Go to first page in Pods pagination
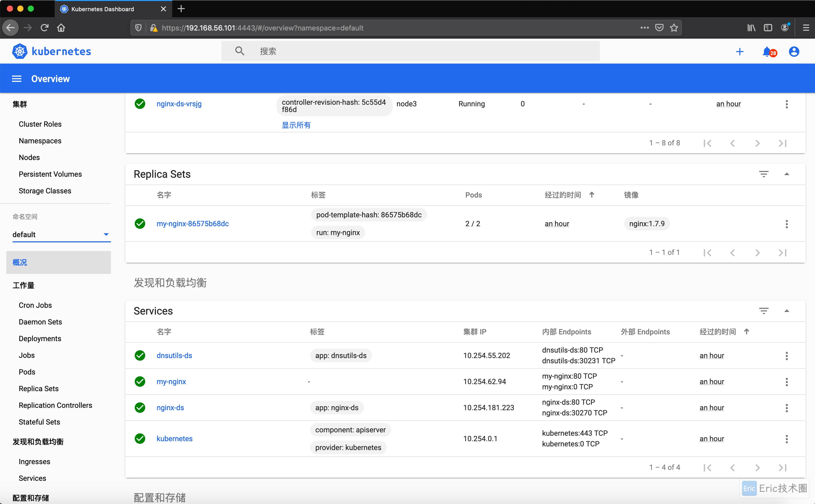This screenshot has height=504, width=815. tap(707, 143)
